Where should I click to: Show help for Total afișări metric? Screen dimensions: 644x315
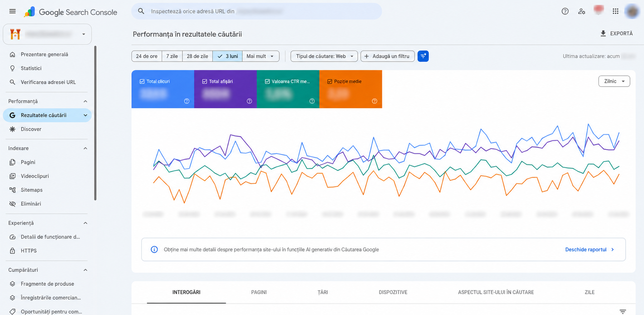coord(249,101)
